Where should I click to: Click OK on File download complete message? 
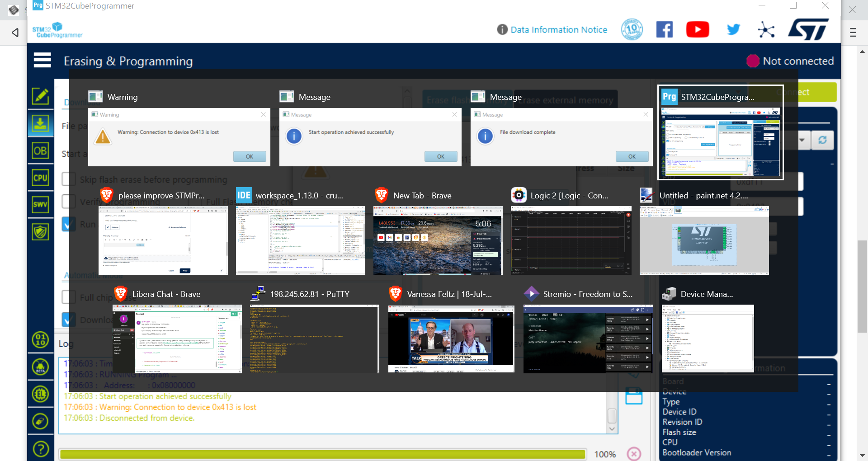632,156
